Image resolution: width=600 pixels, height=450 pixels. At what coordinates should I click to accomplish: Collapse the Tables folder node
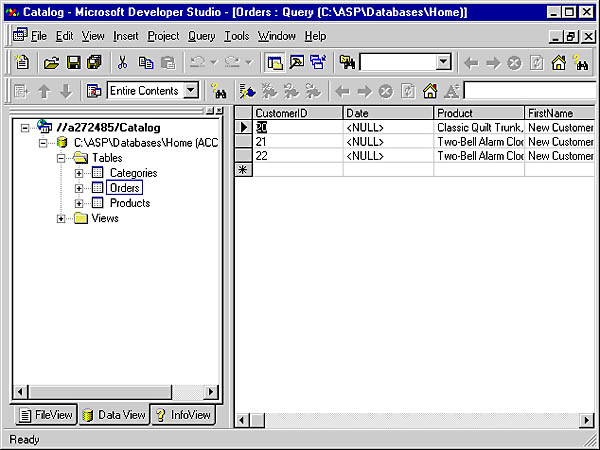(x=61, y=158)
